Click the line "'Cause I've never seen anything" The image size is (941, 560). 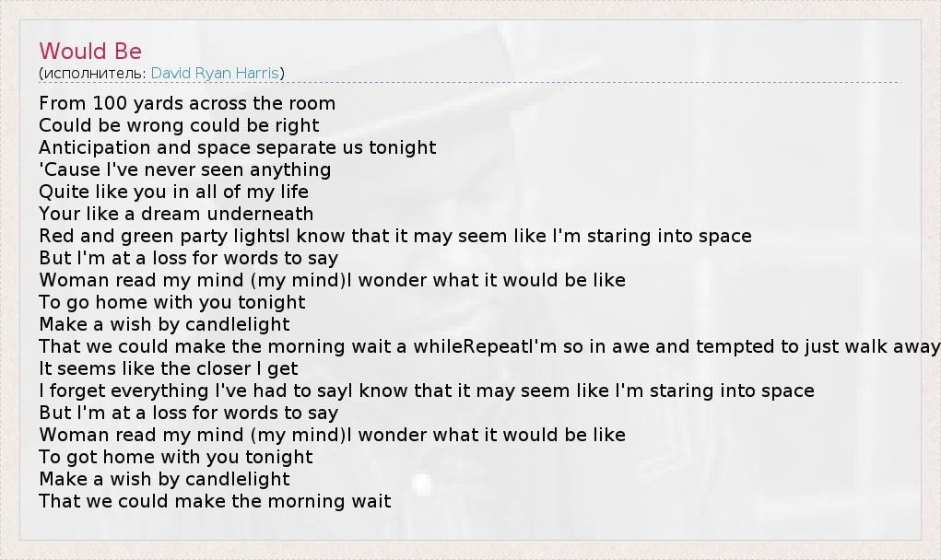[x=184, y=169]
